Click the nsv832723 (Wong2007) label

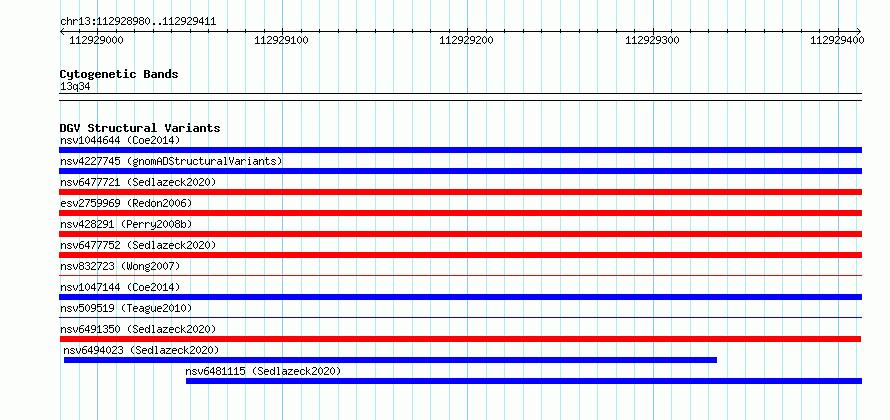tap(120, 266)
